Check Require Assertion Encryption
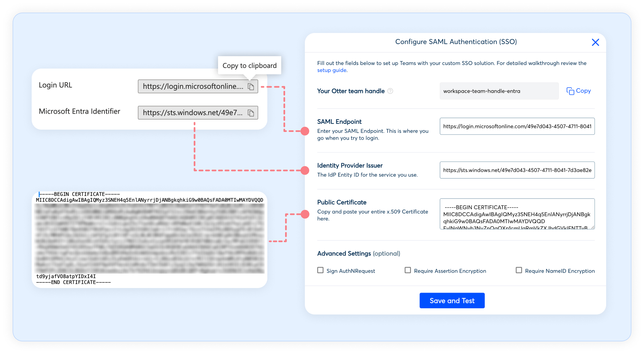The width and height of the screenshot is (644, 354). [x=408, y=270]
